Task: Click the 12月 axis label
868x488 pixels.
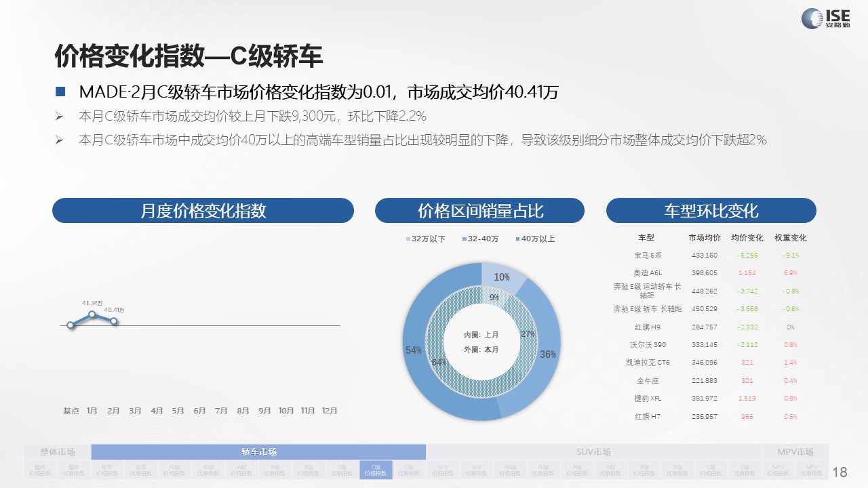Action: pos(329,411)
